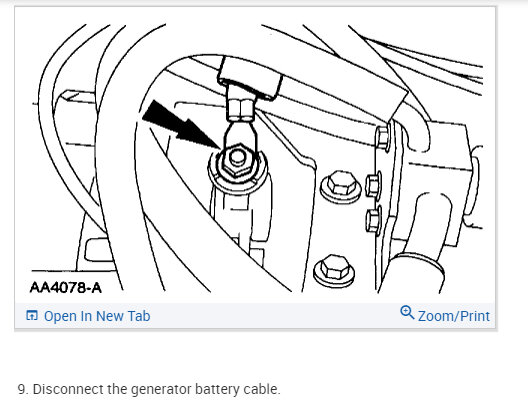Select the AA4078-A diagram code label
This screenshot has width=528, height=402.
(66, 288)
